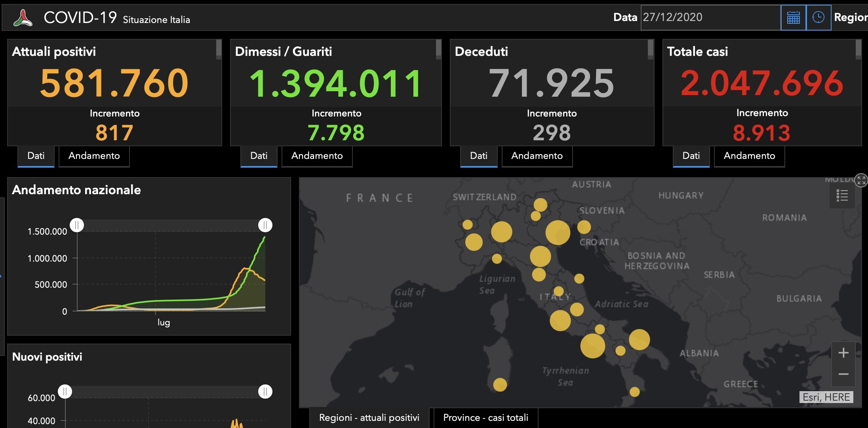Switch to Andamento under Attuali positivi
This screenshot has height=428, width=868.
pyautogui.click(x=94, y=156)
